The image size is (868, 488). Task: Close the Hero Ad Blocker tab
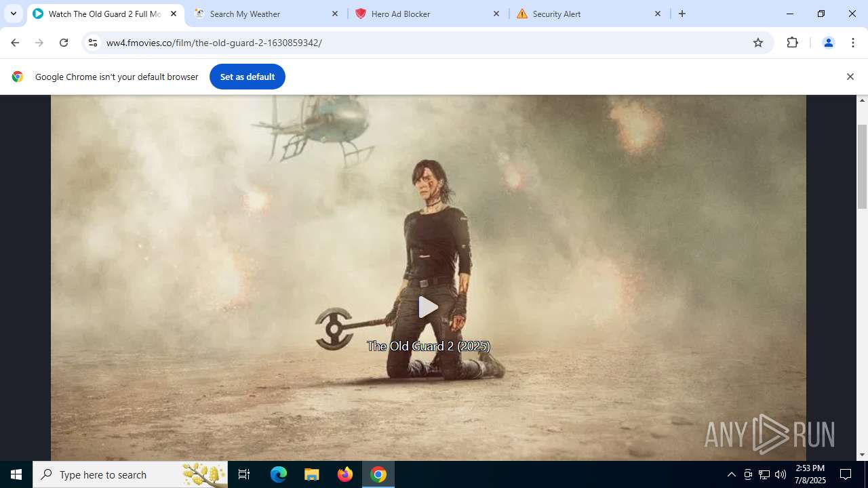496,14
